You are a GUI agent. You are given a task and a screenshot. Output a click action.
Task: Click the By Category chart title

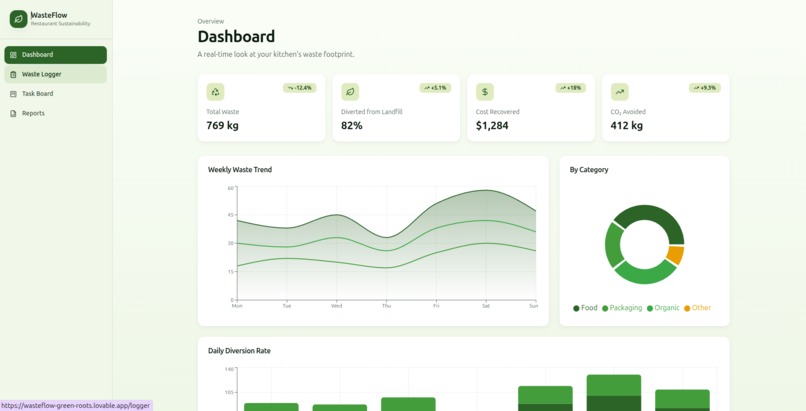tap(589, 170)
